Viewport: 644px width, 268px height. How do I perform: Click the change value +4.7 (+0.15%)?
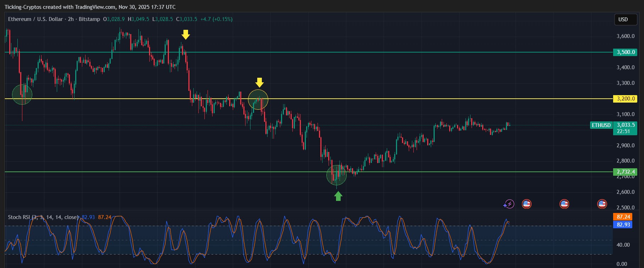point(216,19)
